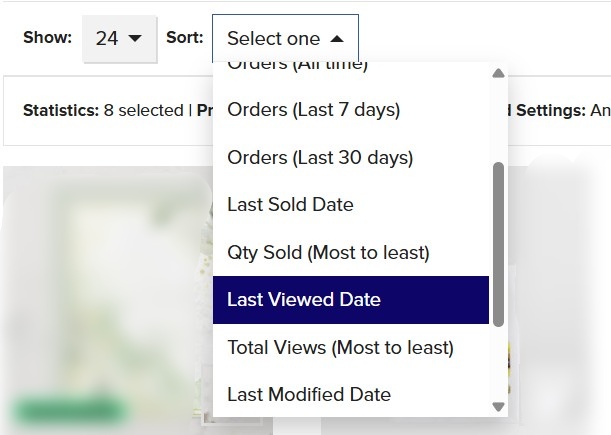This screenshot has width=611, height=435.
Task: Collapse the Sort Select one dropdown
Action: [285, 39]
